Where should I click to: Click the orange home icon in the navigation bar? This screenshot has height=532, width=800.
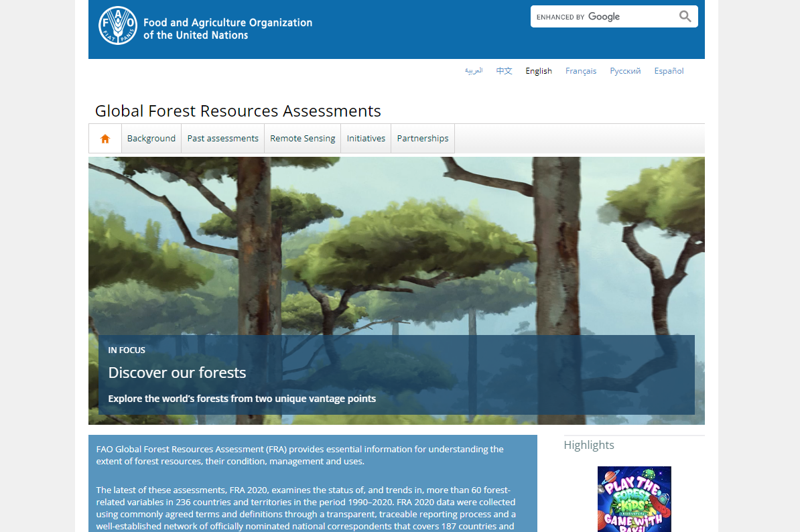click(105, 138)
